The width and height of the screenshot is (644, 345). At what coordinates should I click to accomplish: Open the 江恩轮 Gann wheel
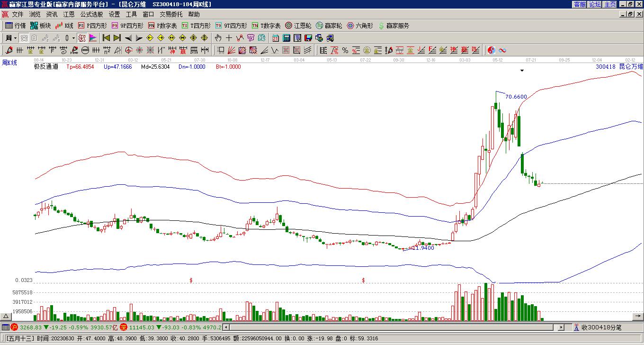click(x=298, y=26)
